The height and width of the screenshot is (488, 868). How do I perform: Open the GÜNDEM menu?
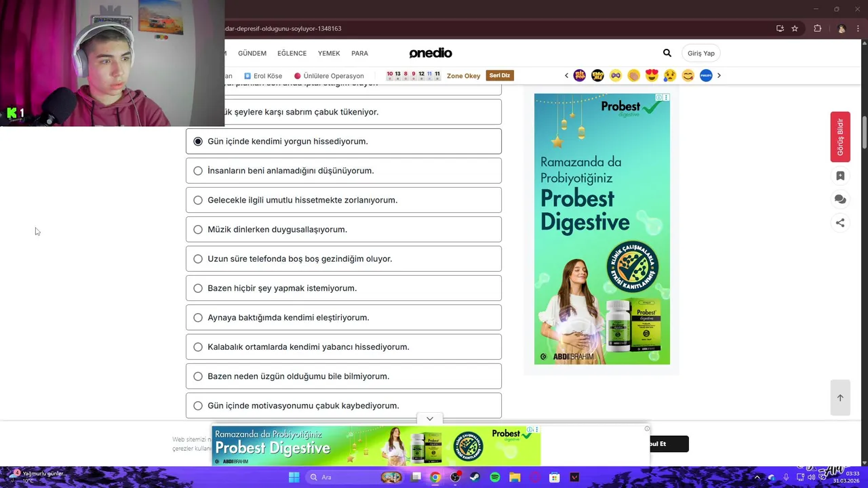[x=252, y=53]
